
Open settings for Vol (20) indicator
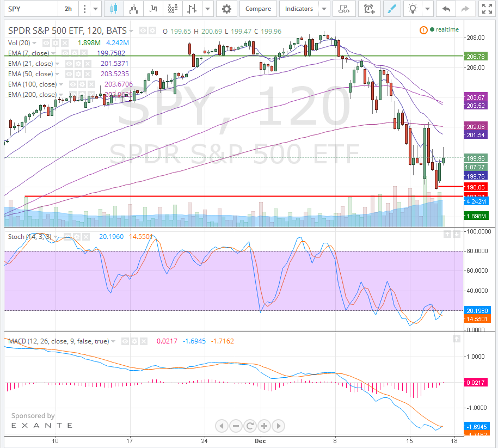pyautogui.click(x=56, y=43)
